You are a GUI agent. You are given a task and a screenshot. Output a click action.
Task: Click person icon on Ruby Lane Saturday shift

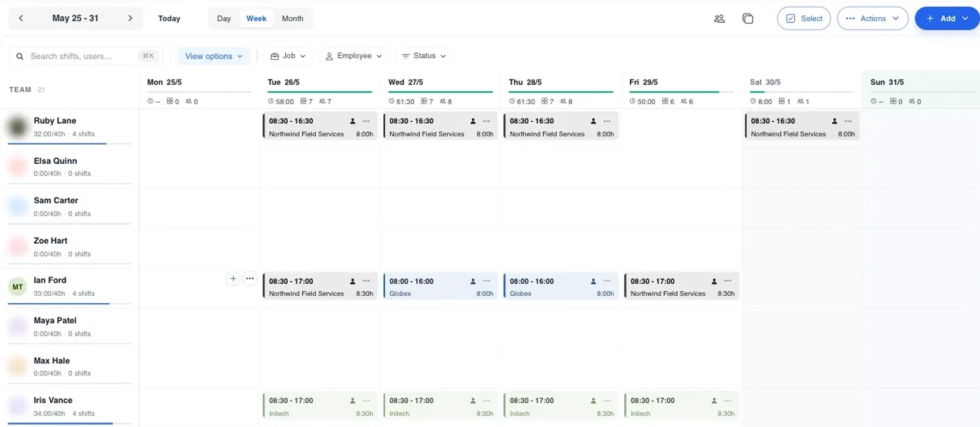pos(835,121)
